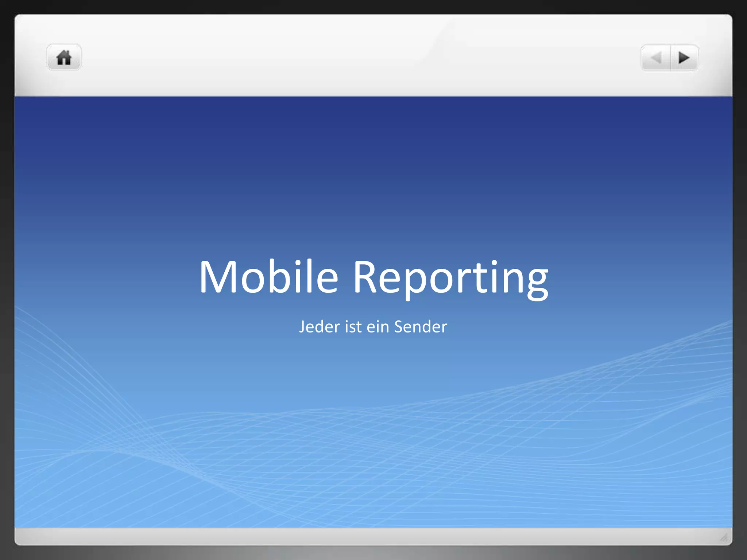Viewport: 747px width, 560px height.
Task: Click the word 'Sender' in subtitle
Action: tap(420, 327)
